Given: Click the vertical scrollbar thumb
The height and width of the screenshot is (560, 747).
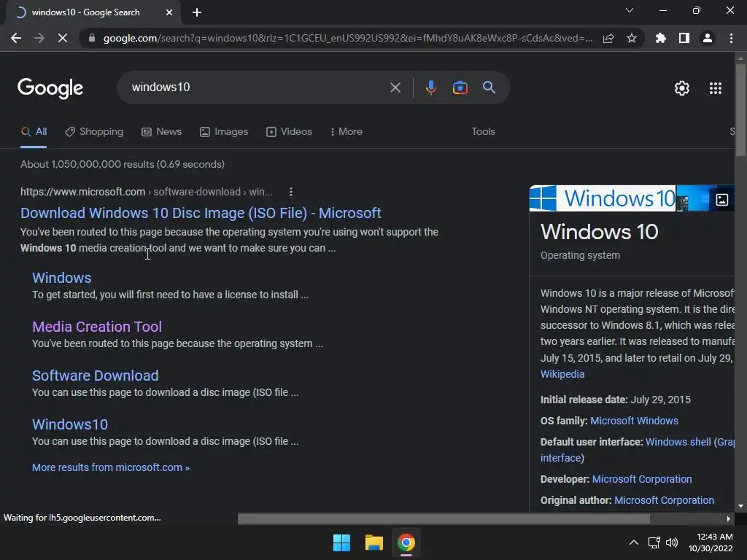Looking at the screenshot, I should point(740,109).
